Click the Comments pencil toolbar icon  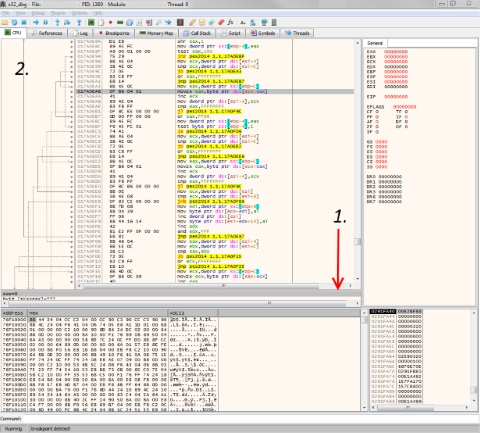pos(192,23)
